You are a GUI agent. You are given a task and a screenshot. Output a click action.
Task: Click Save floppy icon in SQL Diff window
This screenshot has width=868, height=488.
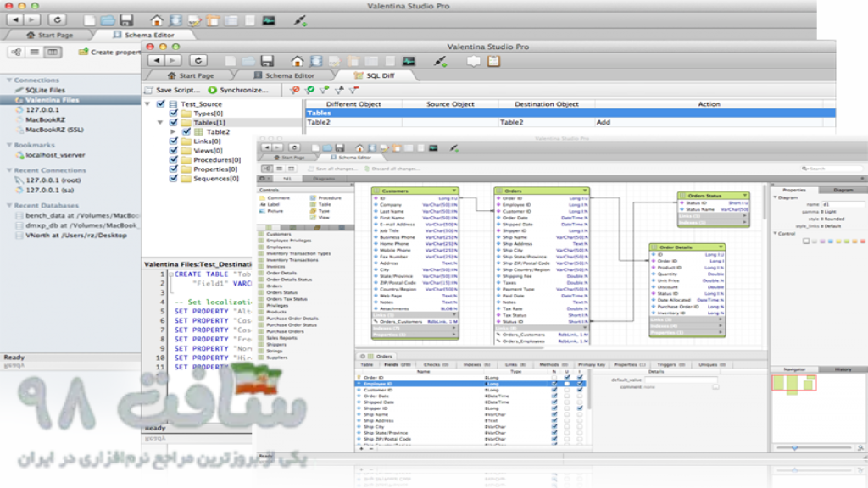tap(267, 61)
